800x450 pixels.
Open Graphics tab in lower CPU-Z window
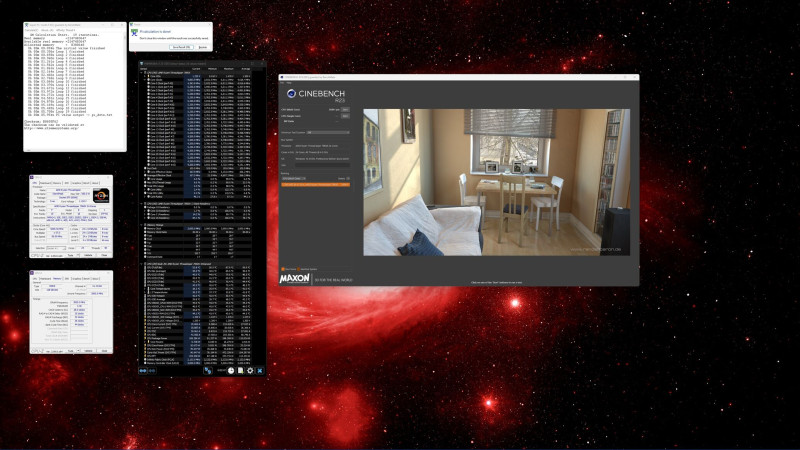click(x=76, y=279)
